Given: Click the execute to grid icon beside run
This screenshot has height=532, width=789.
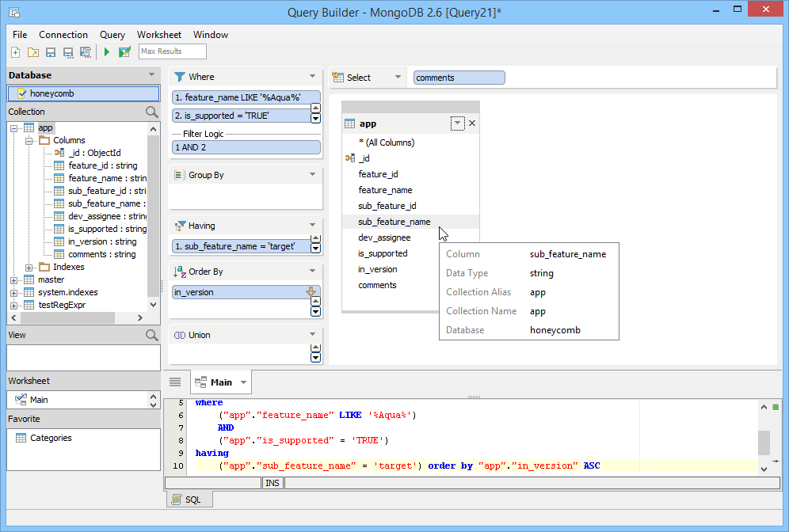Looking at the screenshot, I should 125,51.
